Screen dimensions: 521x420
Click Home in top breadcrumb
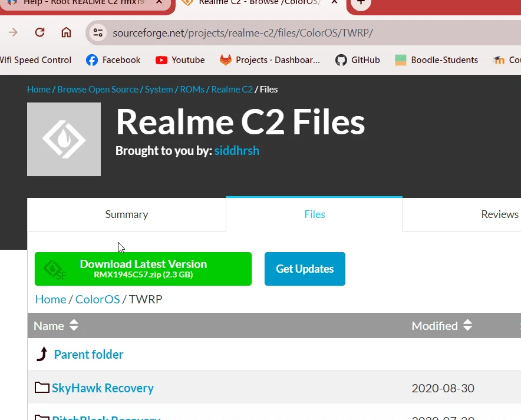[38, 90]
